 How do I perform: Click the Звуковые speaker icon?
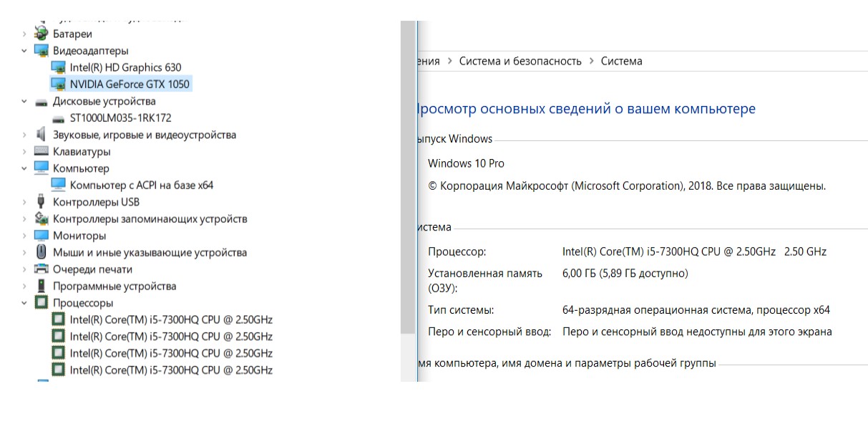41,135
